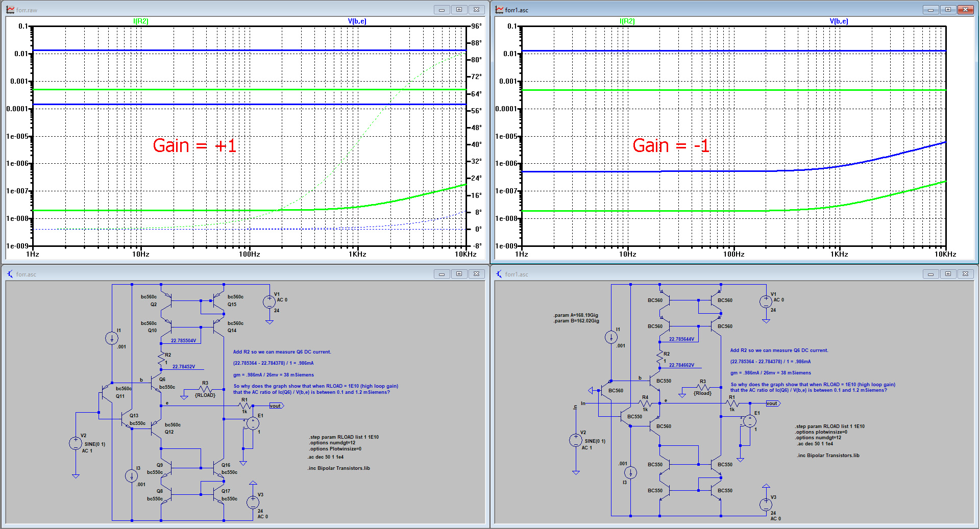Select '.options Plotwinsize=0' directive in forr.asc
The width and height of the screenshot is (980, 529).
[335, 449]
